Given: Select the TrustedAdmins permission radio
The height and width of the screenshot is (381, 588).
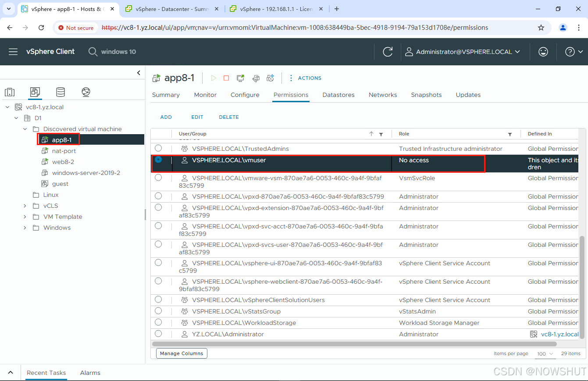Looking at the screenshot, I should pyautogui.click(x=158, y=148).
